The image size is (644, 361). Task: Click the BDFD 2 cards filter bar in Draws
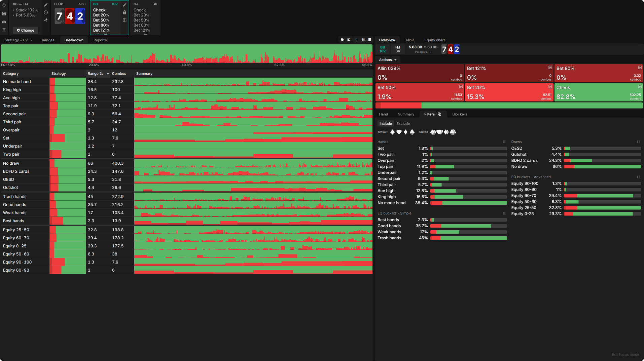click(602, 161)
